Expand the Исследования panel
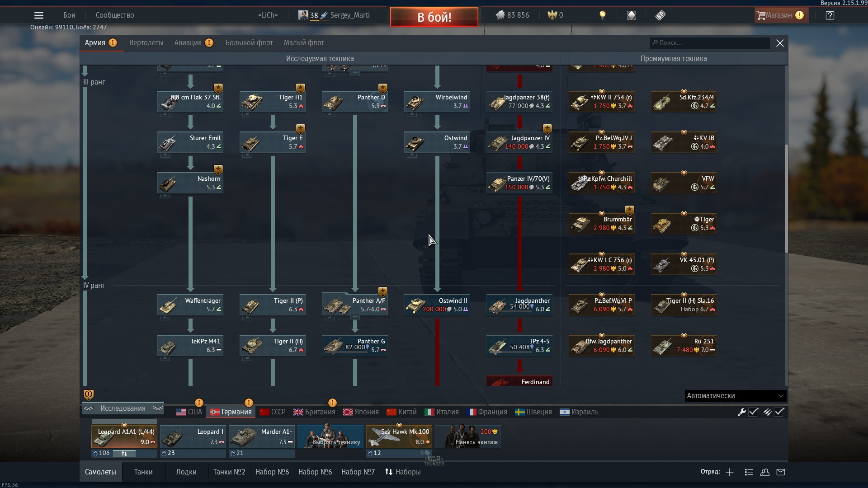This screenshot has width=868, height=488. 123,408
